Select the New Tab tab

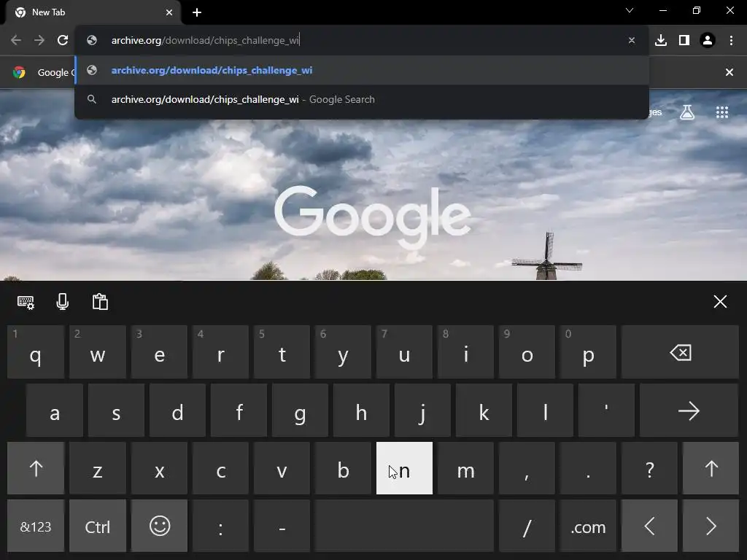point(93,12)
